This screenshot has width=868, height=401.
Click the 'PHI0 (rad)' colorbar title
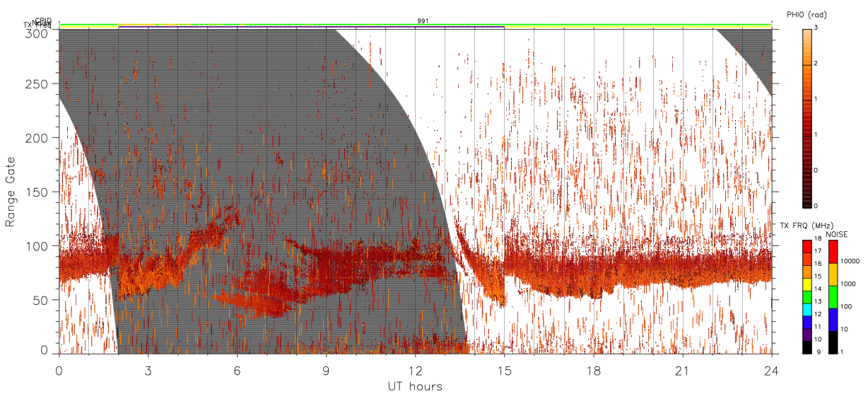pyautogui.click(x=807, y=15)
